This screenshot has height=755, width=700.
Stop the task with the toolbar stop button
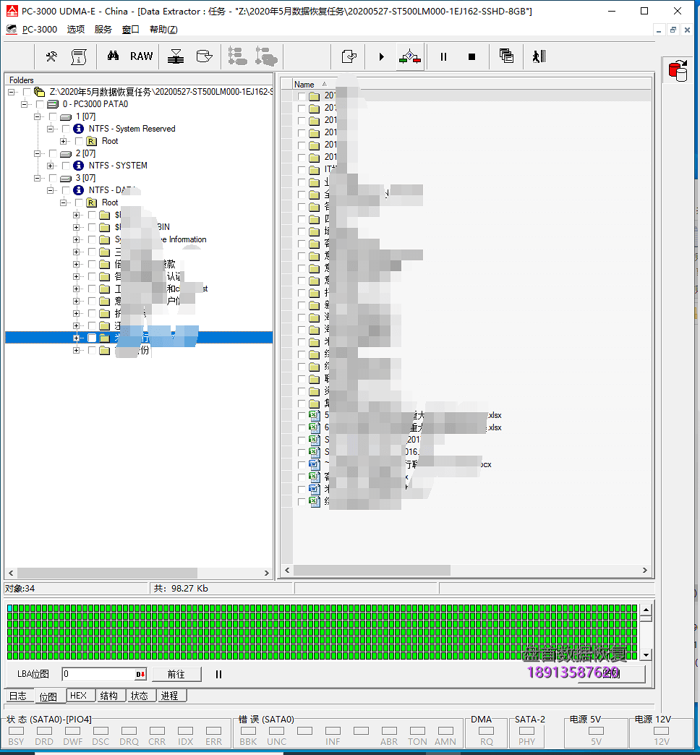click(x=471, y=57)
